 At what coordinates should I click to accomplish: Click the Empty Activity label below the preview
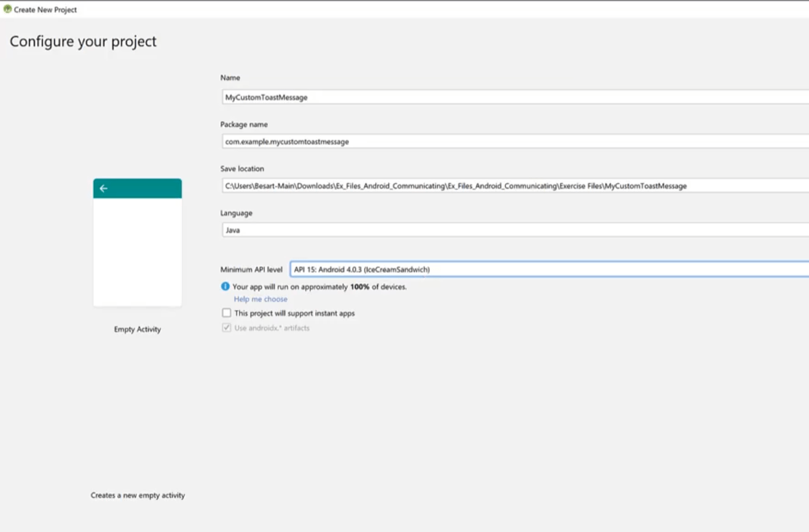click(x=137, y=329)
